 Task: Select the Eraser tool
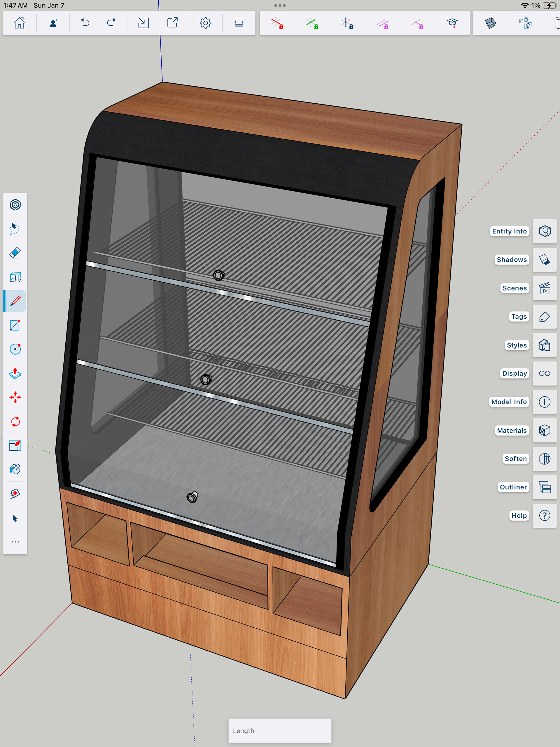click(x=15, y=253)
